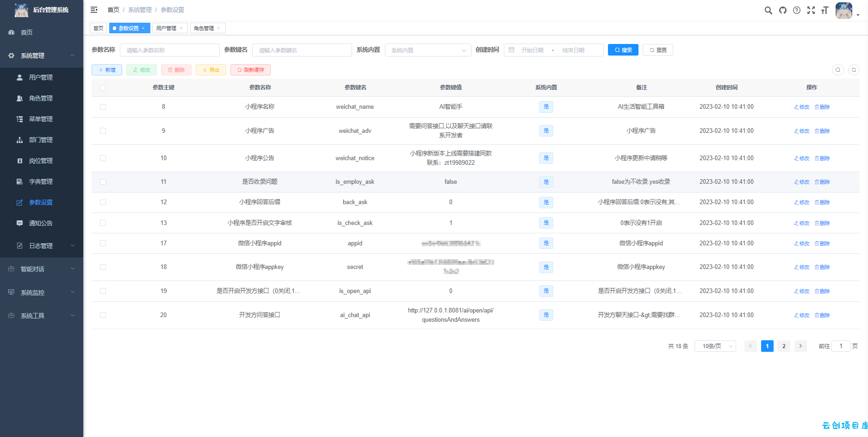The width and height of the screenshot is (868, 437).
Task: Open 菜单管理 in the sidebar
Action: tap(42, 119)
